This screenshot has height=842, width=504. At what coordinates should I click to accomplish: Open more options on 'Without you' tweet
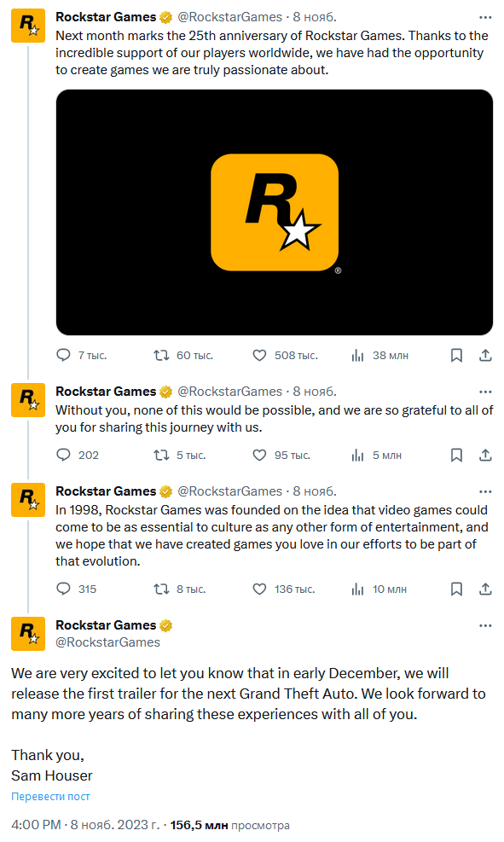pos(485,392)
